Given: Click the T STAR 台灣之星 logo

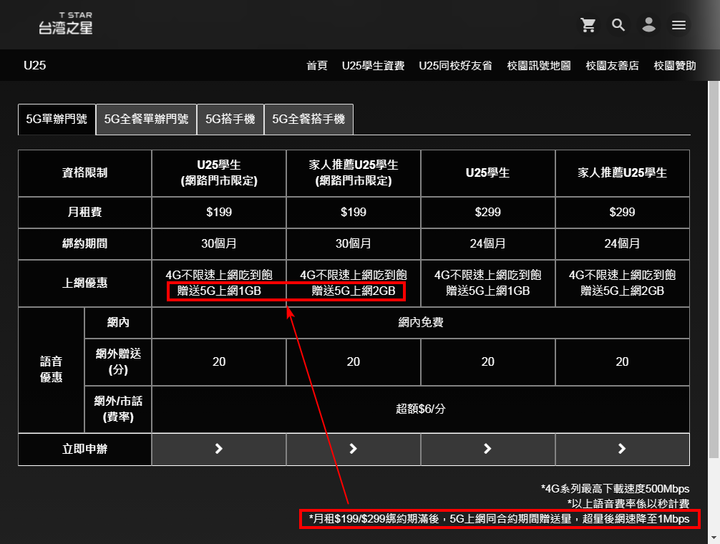Looking at the screenshot, I should pyautogui.click(x=65, y=23).
